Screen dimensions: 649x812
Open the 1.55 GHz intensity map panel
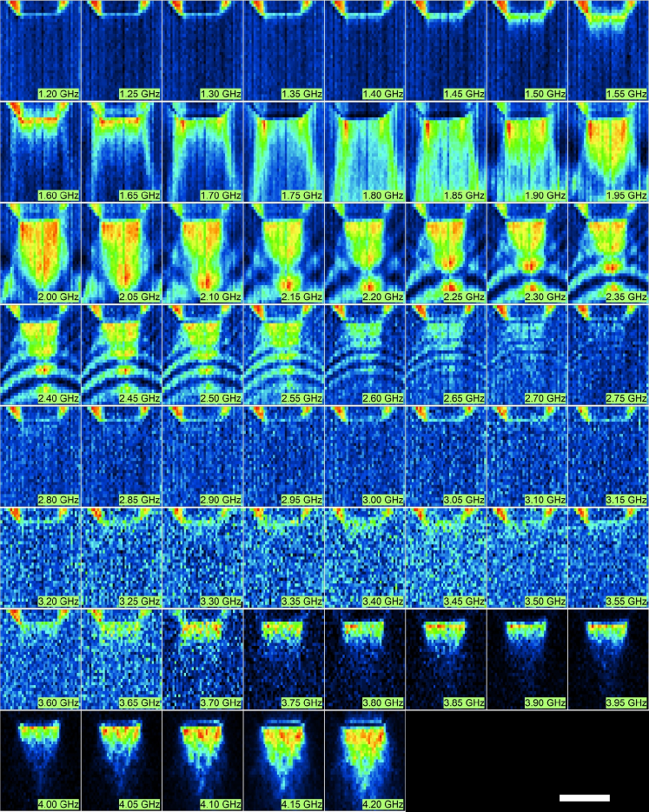pos(609,50)
